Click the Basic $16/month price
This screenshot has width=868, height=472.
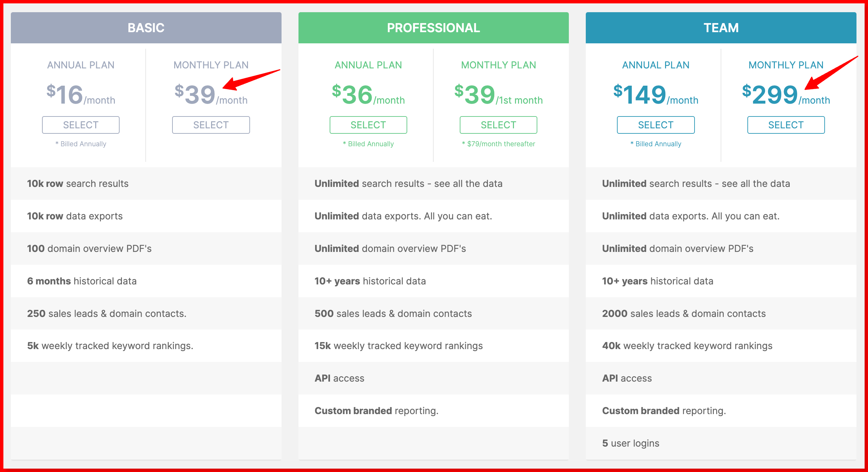[81, 94]
